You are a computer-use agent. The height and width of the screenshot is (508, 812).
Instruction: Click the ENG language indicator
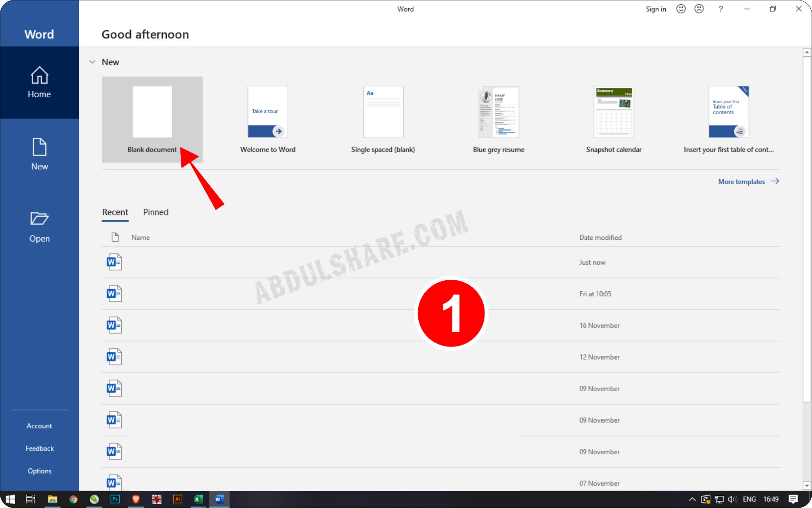(749, 499)
